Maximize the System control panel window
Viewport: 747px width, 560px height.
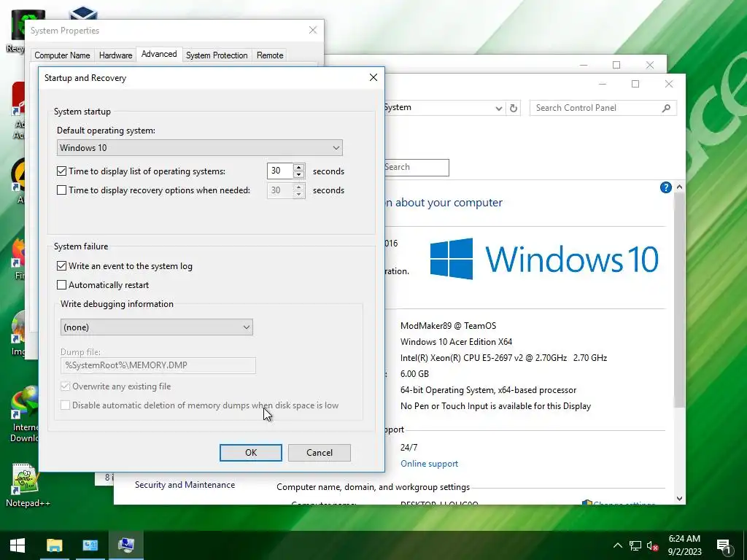click(635, 85)
